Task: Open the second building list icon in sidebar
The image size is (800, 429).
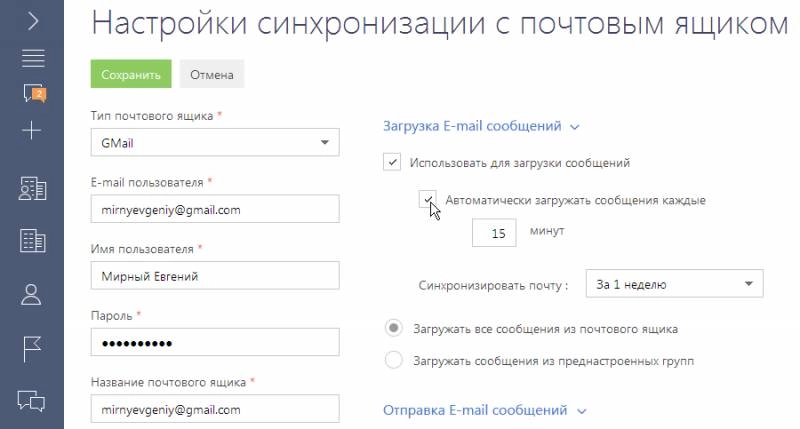Action: [32, 240]
